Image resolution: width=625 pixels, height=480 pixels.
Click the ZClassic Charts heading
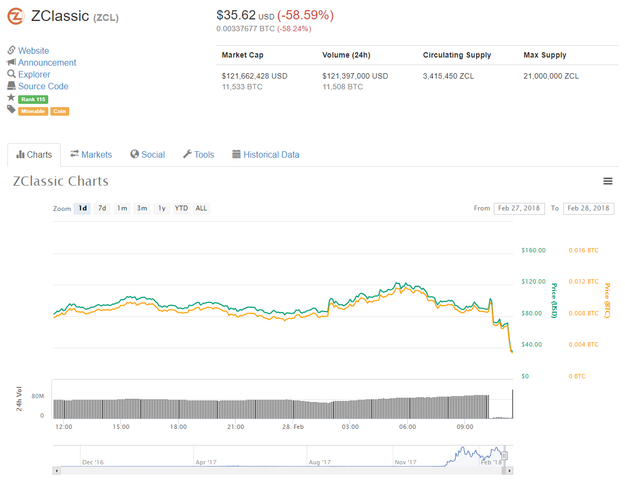tap(61, 181)
